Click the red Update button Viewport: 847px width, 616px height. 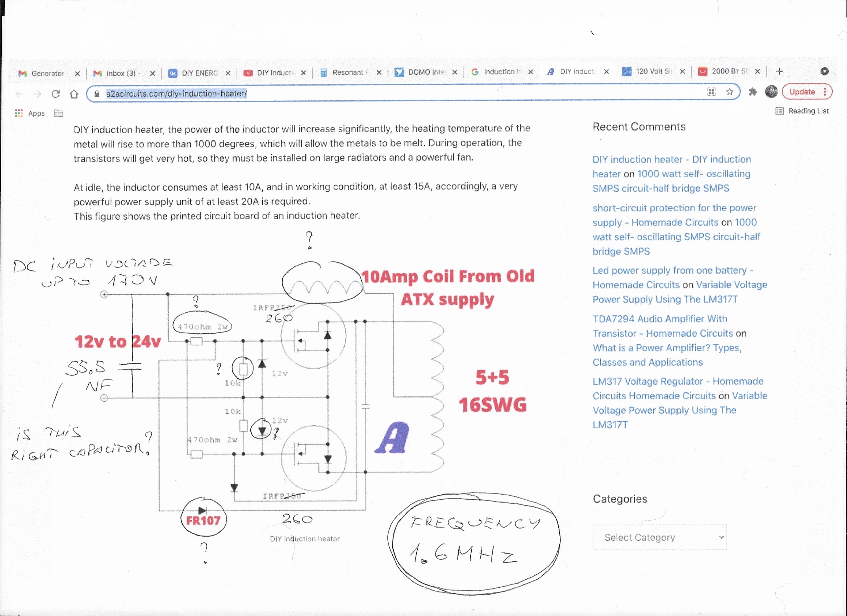tap(802, 92)
